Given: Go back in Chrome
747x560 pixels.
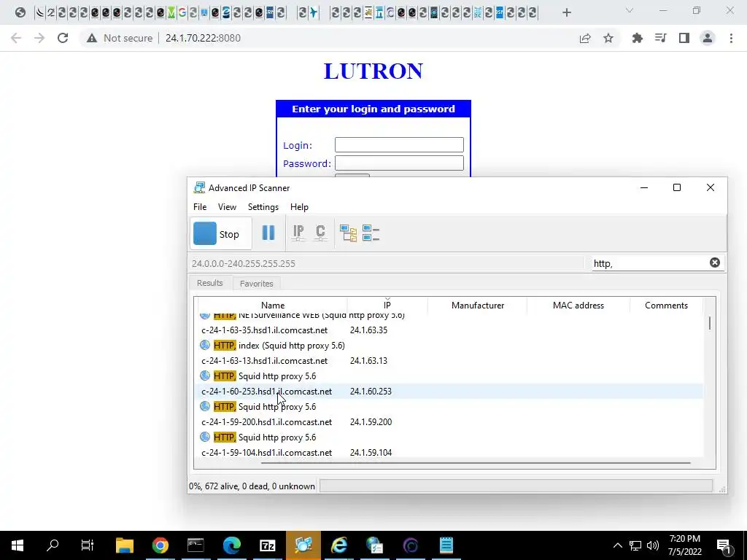Looking at the screenshot, I should 16,38.
